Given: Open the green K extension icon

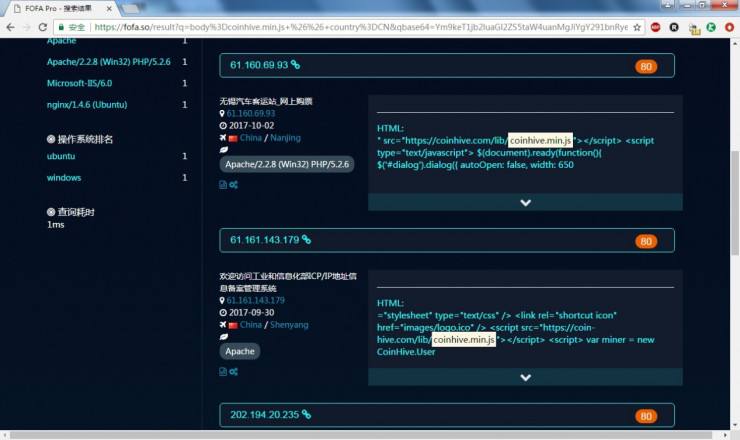Looking at the screenshot, I should [x=711, y=27].
